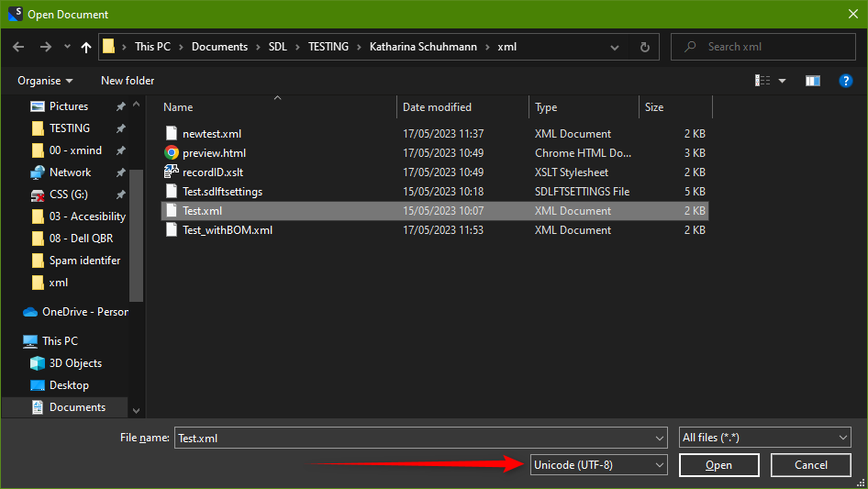
Task: Click TESTING in the address breadcrumb
Action: (328, 47)
